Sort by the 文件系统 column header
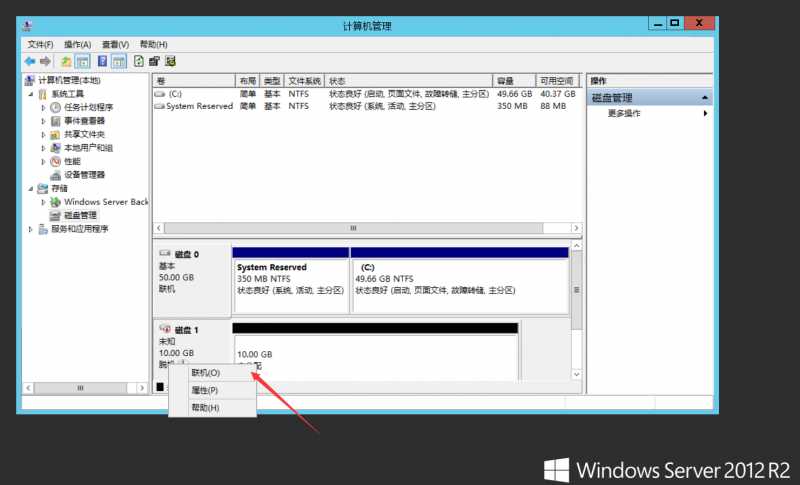Image resolution: width=800 pixels, height=485 pixels. [x=305, y=81]
